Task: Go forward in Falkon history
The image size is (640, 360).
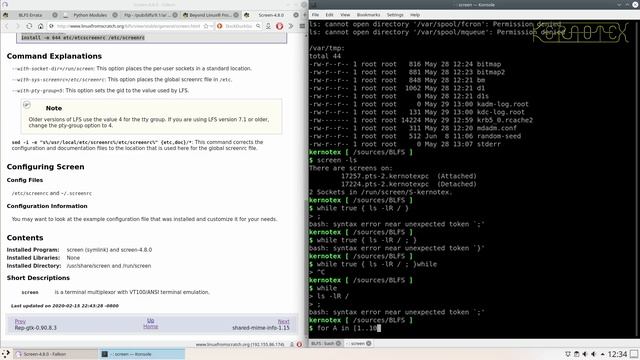Action: [18, 26]
